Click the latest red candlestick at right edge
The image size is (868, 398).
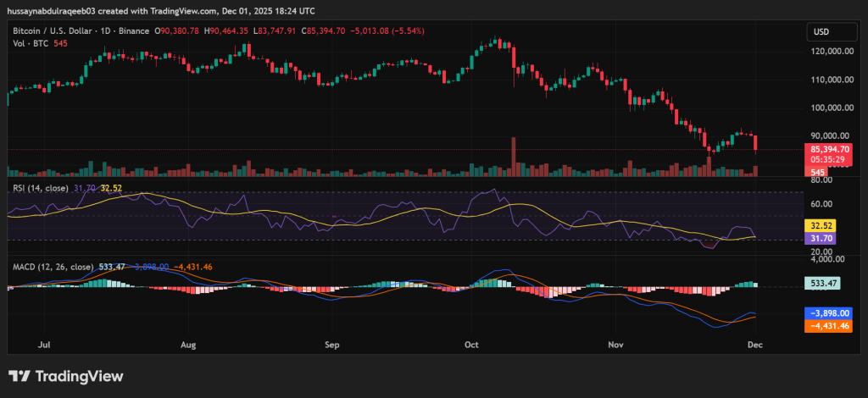pos(755,142)
